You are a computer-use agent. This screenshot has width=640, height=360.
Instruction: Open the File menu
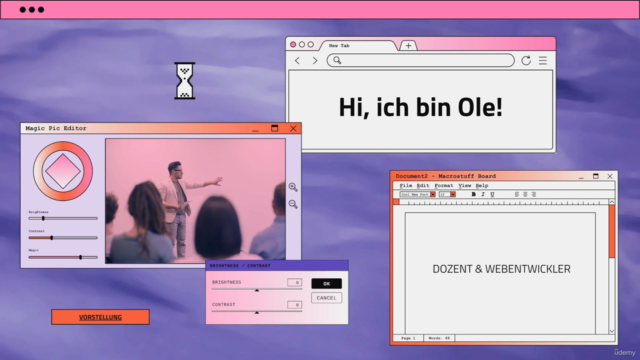[406, 186]
